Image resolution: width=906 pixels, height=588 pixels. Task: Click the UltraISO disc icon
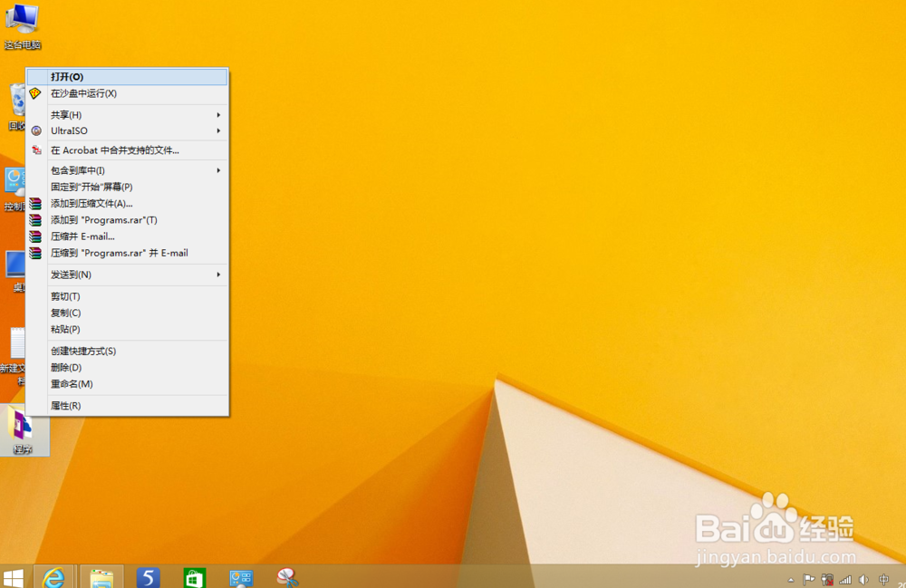(x=36, y=131)
